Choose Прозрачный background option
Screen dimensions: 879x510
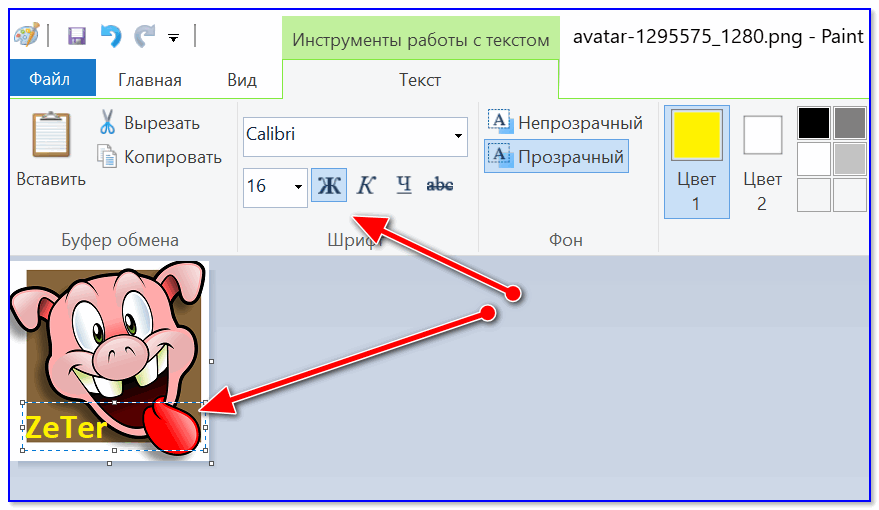(556, 156)
